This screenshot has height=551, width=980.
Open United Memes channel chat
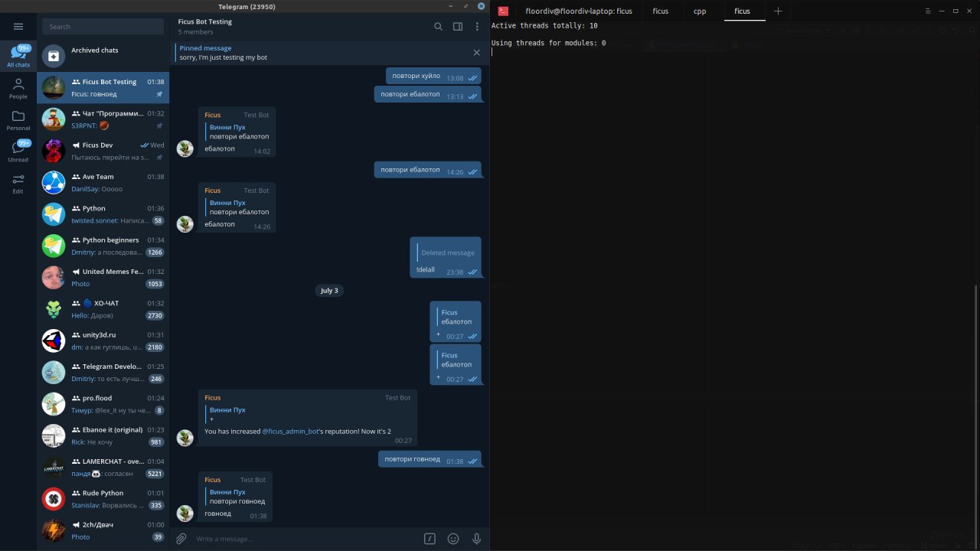[103, 277]
